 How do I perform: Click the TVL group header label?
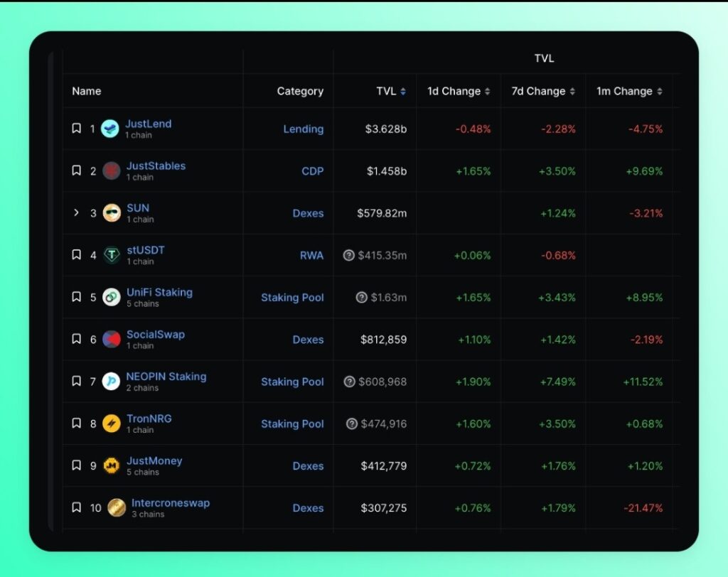pyautogui.click(x=544, y=58)
